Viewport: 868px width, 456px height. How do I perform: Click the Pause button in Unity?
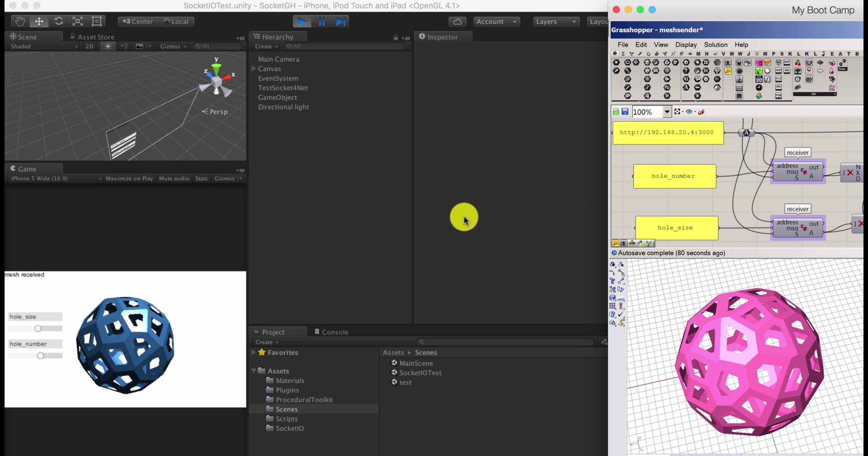click(x=321, y=22)
